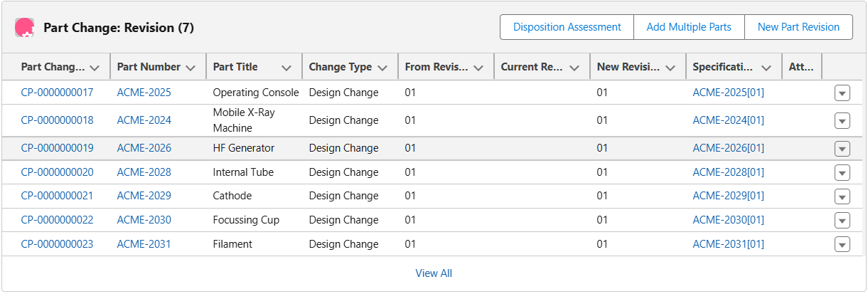Screen dimensions: 868x294
Task: Open row actions menu for HF Generator row
Action: tap(842, 149)
